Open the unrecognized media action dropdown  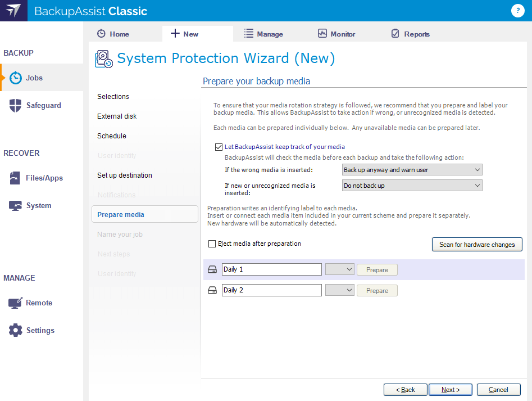point(412,186)
